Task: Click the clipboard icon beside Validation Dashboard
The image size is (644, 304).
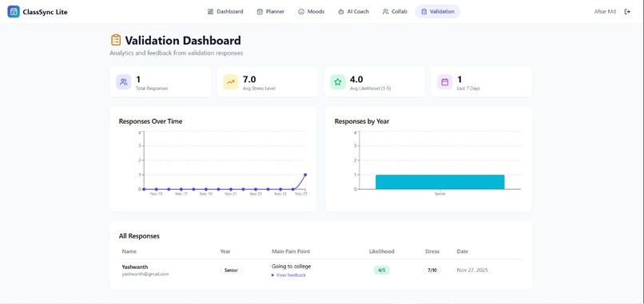Action: 116,40
